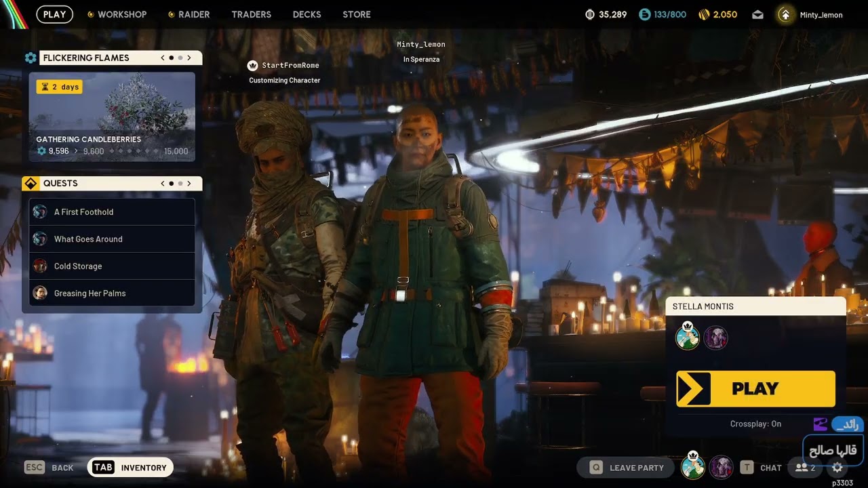Viewport: 868px width, 488px height.
Task: Click the purple sunglasses chat avatar icon
Action: [821, 424]
